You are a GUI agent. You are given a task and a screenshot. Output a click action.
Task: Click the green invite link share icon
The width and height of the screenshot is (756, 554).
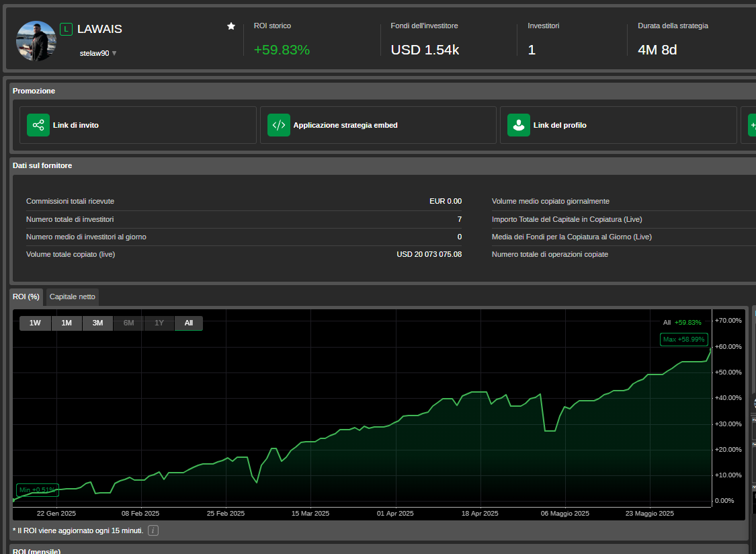click(x=38, y=125)
